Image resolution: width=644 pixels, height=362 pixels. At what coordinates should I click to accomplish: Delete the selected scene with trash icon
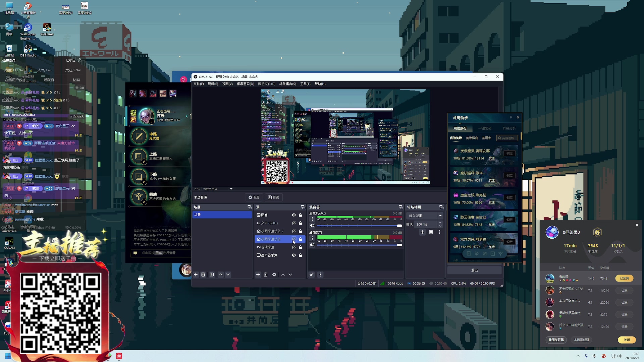pos(203,275)
